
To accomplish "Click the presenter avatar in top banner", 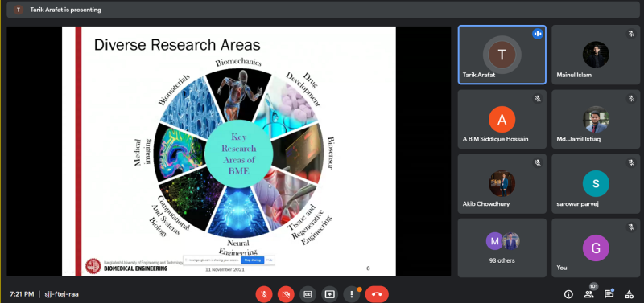I will [x=19, y=10].
